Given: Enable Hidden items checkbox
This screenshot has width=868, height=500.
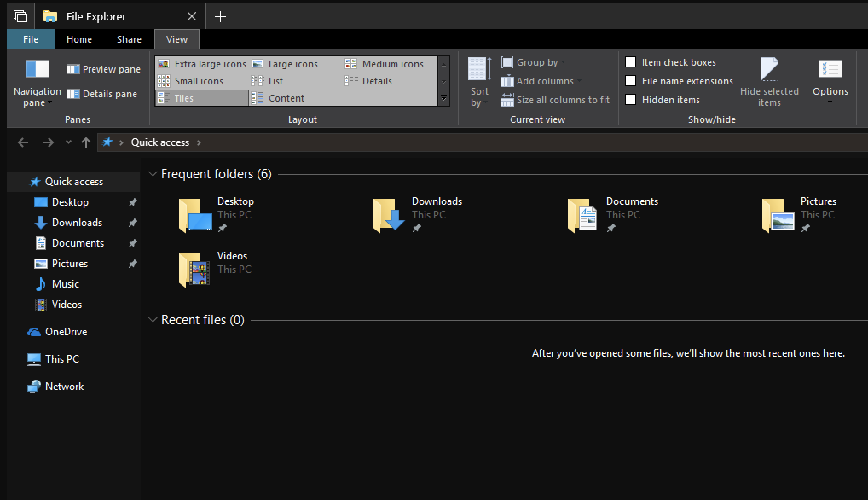Looking at the screenshot, I should [630, 100].
